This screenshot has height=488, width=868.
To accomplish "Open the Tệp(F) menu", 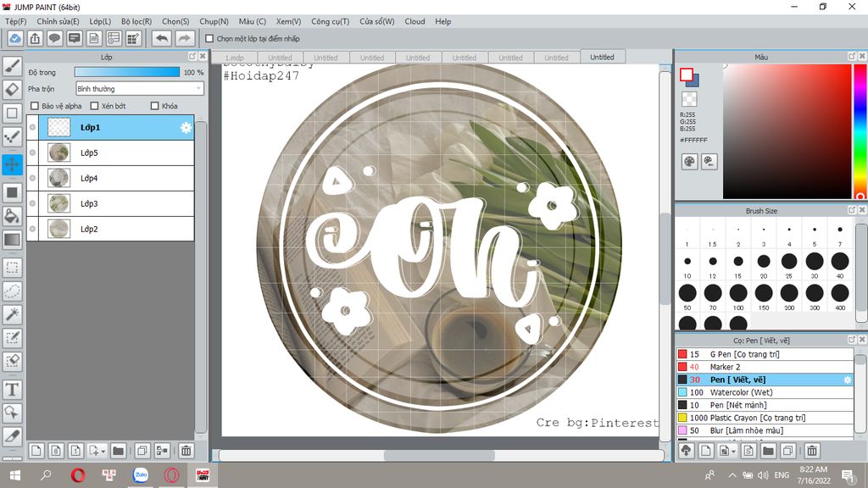I will [x=16, y=21].
